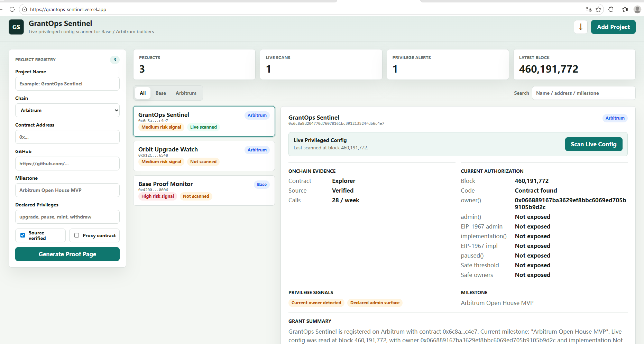644x344 pixels.
Task: Click the Declared admin surface signal tag
Action: pos(375,303)
